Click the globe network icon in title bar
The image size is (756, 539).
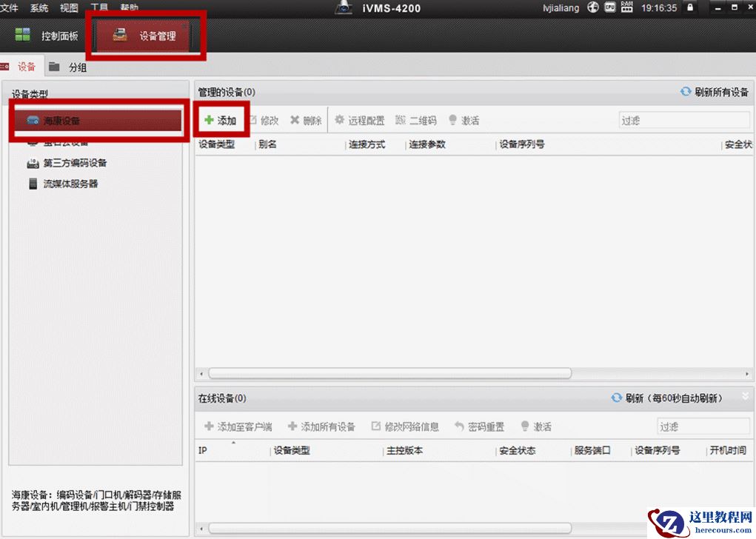pos(592,8)
